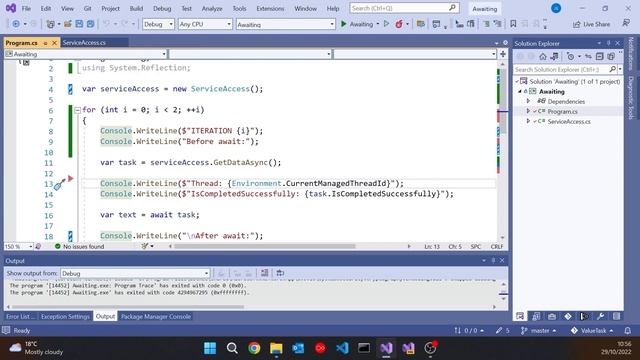Click the wrench icon in bottom panel tabs
Image resolution: width=640 pixels, height=360 pixels.
pyautogui.click(x=600, y=316)
